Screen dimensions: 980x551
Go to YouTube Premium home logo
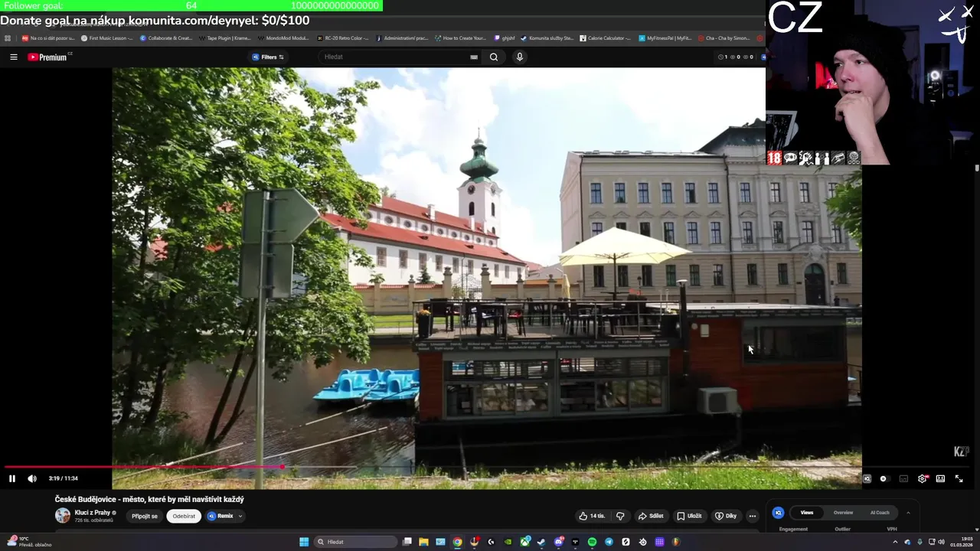[x=49, y=57]
